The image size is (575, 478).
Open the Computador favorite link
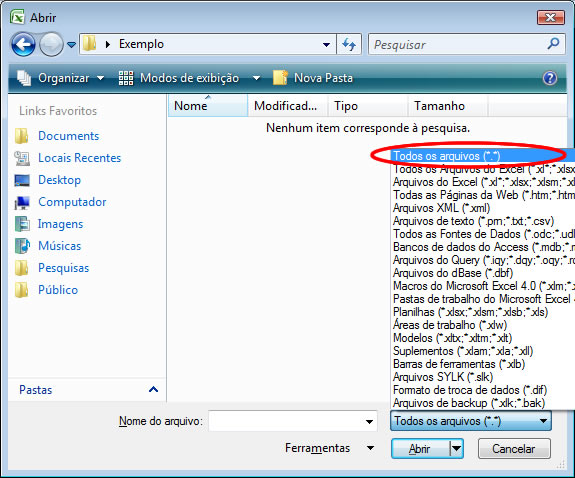coord(72,202)
